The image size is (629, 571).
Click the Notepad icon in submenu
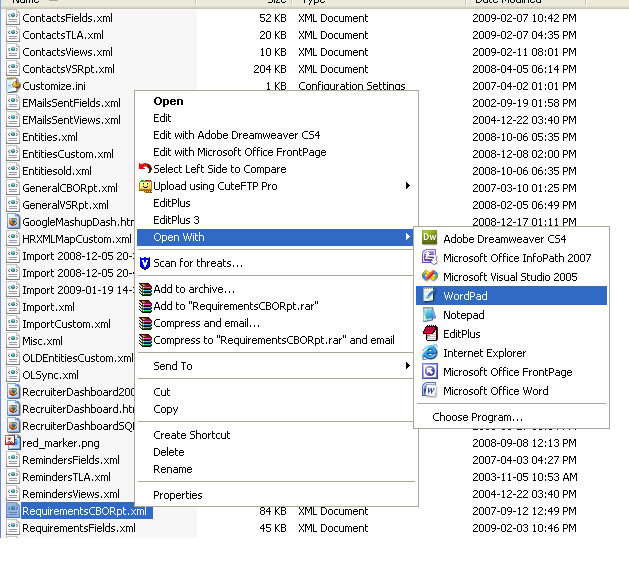(x=430, y=315)
